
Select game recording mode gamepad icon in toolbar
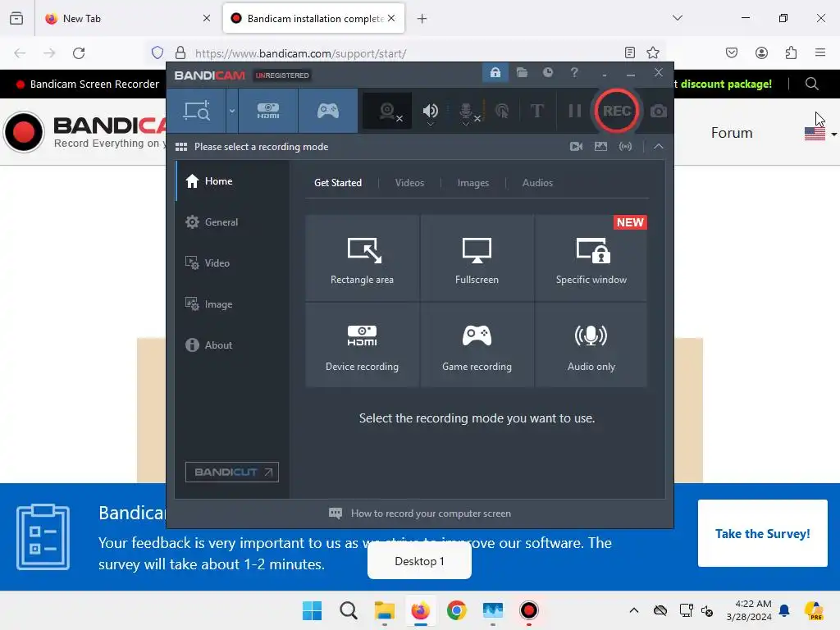click(x=328, y=111)
